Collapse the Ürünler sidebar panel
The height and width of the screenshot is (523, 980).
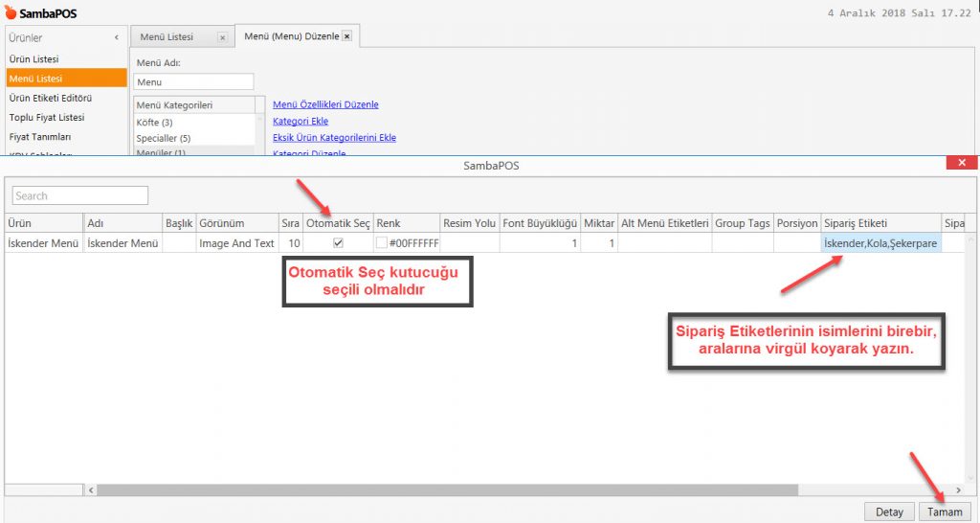tap(117, 37)
